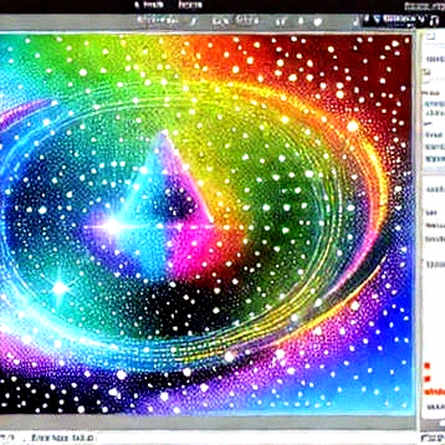Image resolution: width=445 pixels, height=445 pixels.
Task: Open the second menu item in the top black bar
Action: (x=190, y=5)
